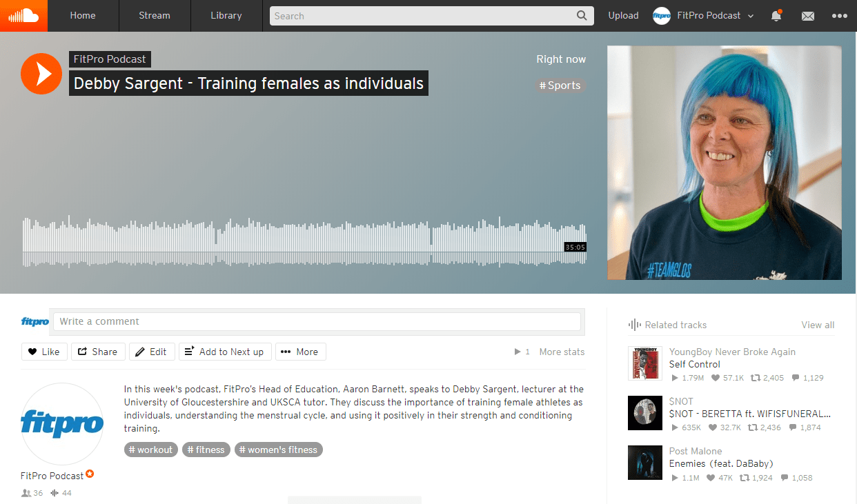Screen dimensions: 857x504
Task: View the 44 tracks count
Action: coord(61,493)
